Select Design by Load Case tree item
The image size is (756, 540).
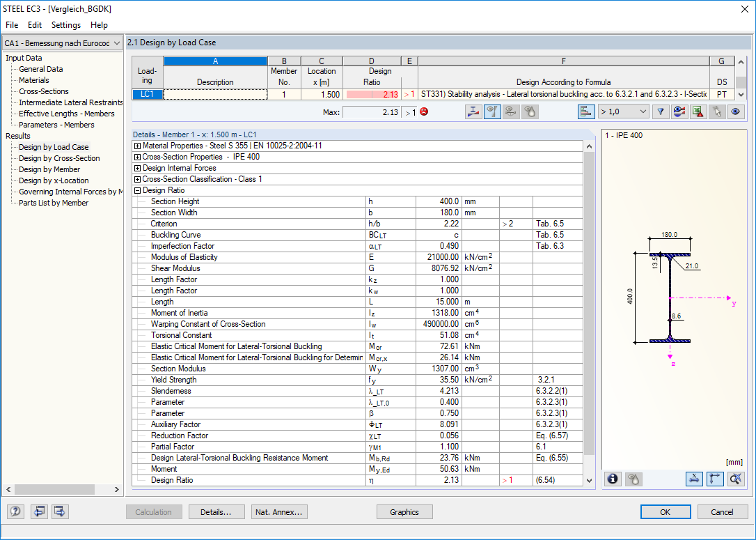[x=54, y=147]
